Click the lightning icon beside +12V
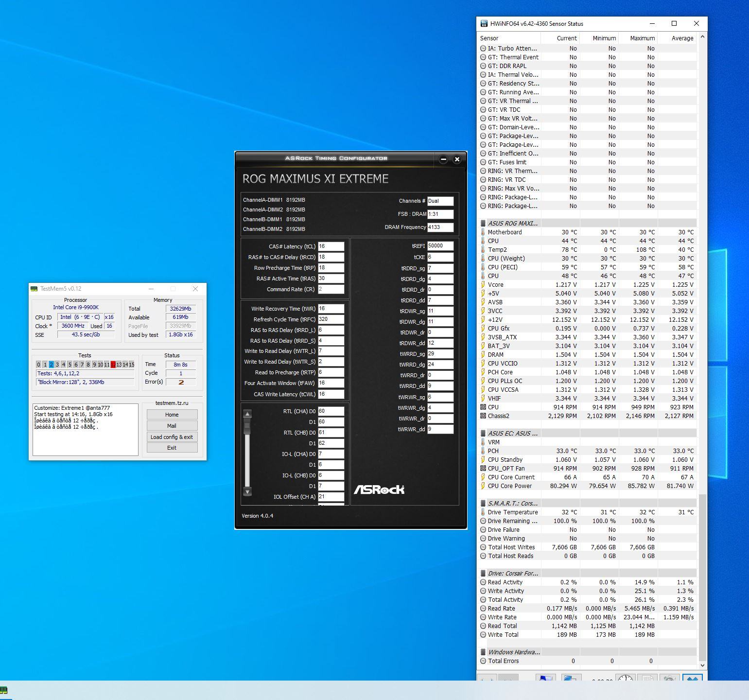Screen dimensions: 749x700 [483, 319]
